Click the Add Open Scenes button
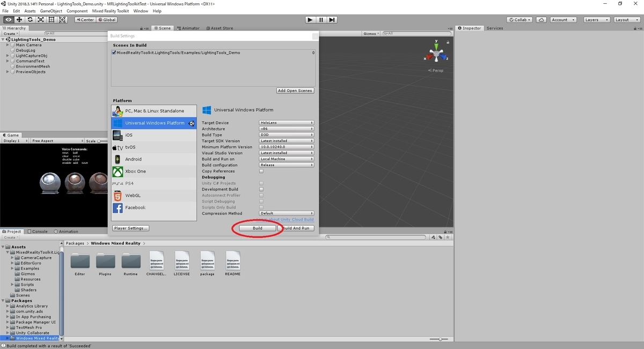Image resolution: width=644 pixels, height=349 pixels. tap(295, 91)
